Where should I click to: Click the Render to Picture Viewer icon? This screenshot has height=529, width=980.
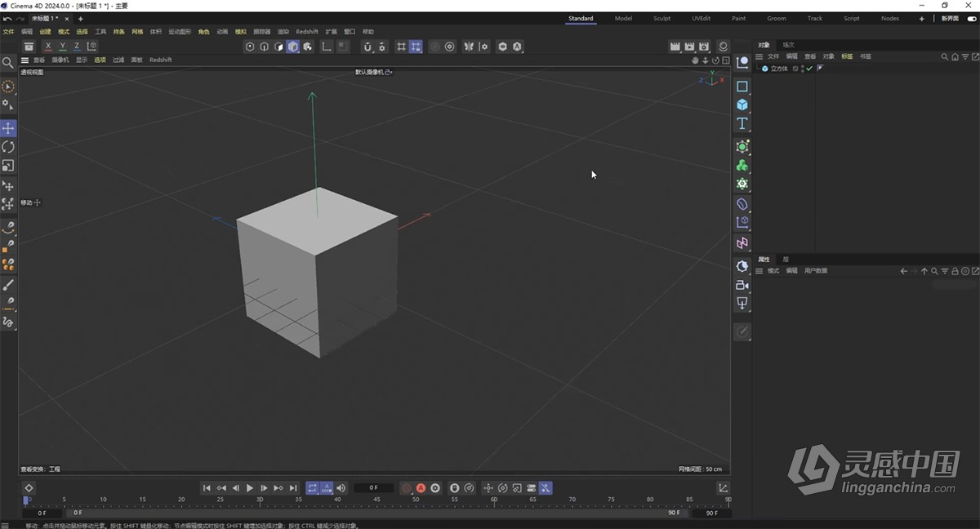point(689,47)
